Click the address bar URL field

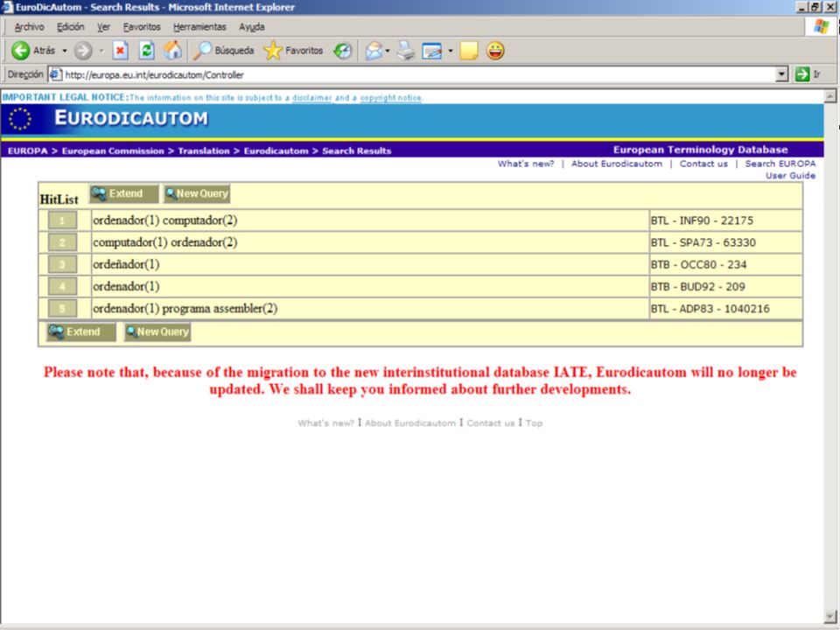(411, 74)
